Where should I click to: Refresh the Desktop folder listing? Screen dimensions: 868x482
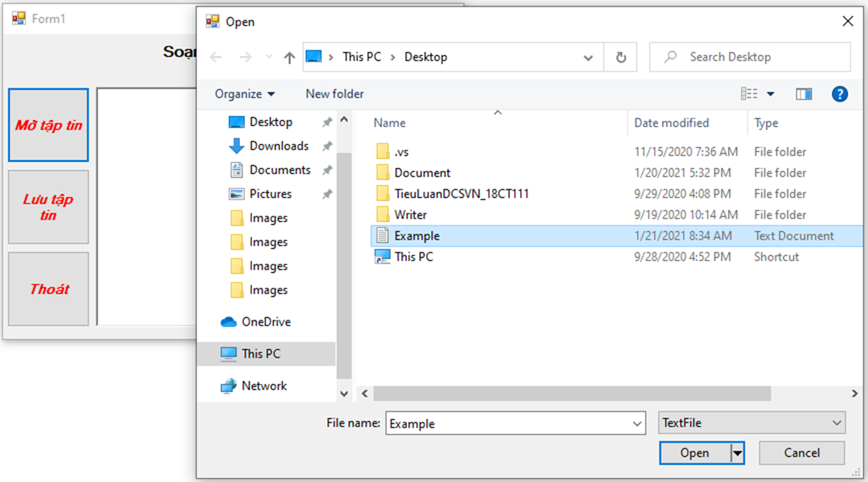point(621,57)
